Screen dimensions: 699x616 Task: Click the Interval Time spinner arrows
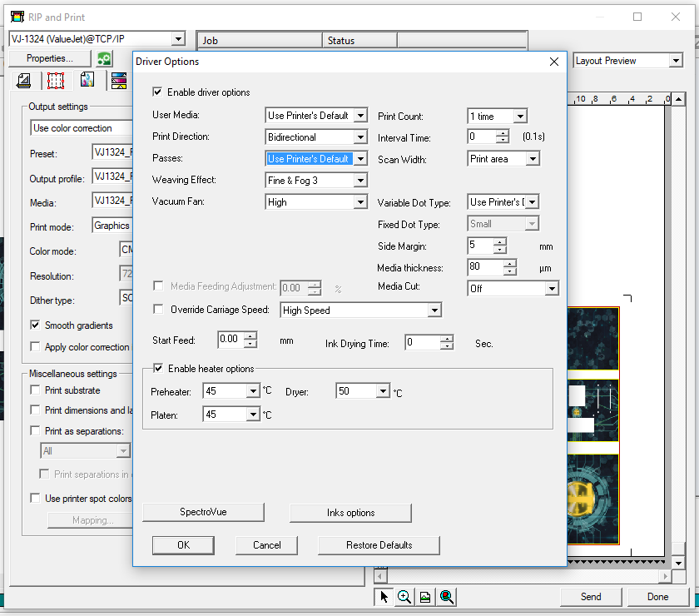[x=503, y=137]
